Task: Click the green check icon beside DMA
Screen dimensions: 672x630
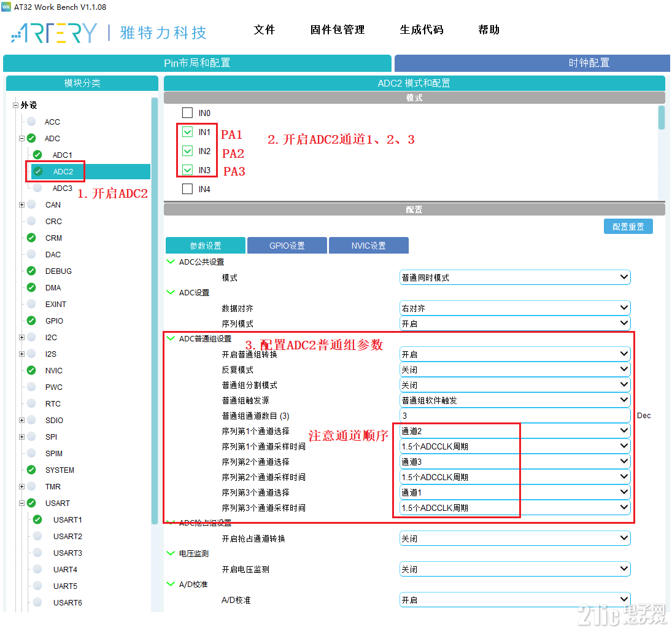Action: (x=31, y=287)
